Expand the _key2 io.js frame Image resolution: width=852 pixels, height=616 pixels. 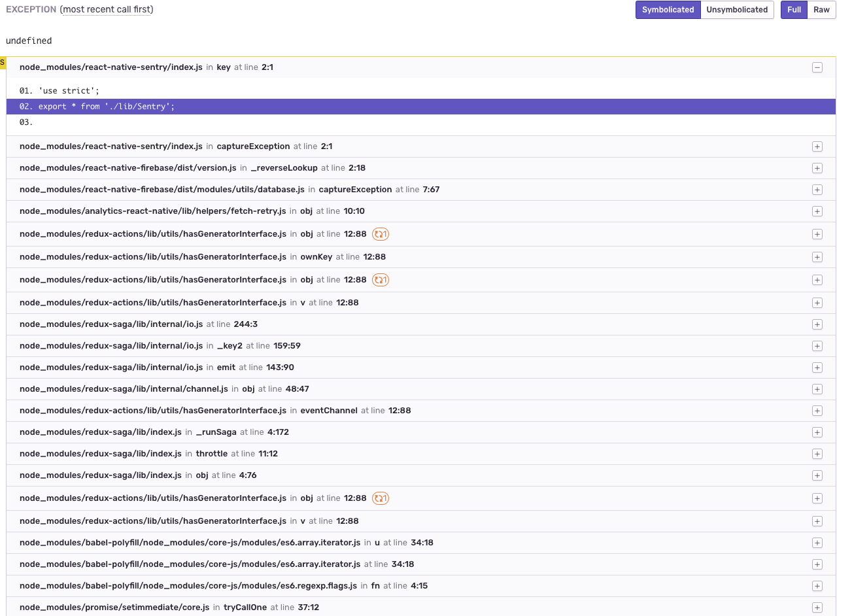click(x=817, y=346)
